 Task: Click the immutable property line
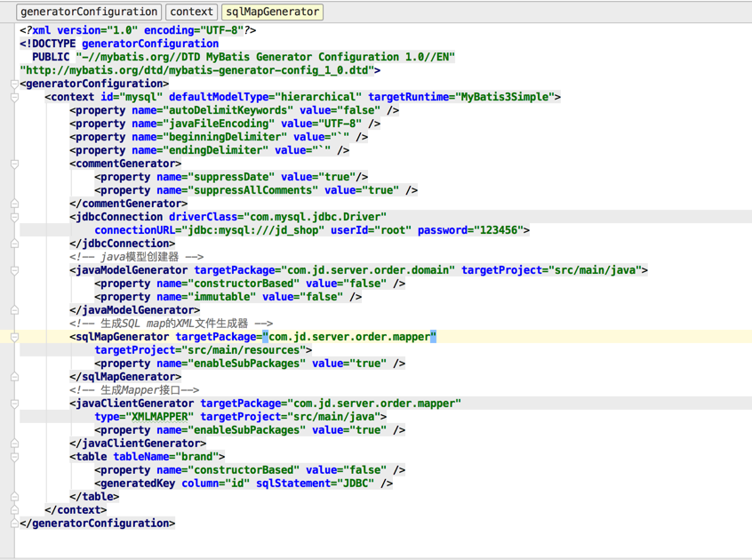click(x=228, y=297)
